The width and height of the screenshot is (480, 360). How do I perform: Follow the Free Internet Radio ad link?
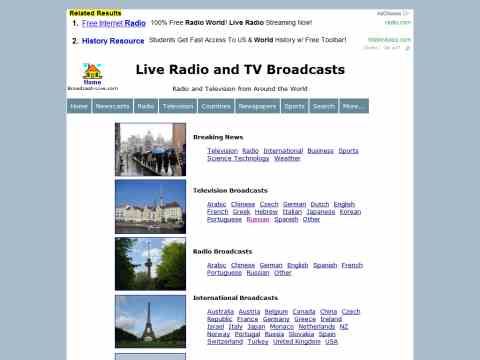(x=114, y=23)
